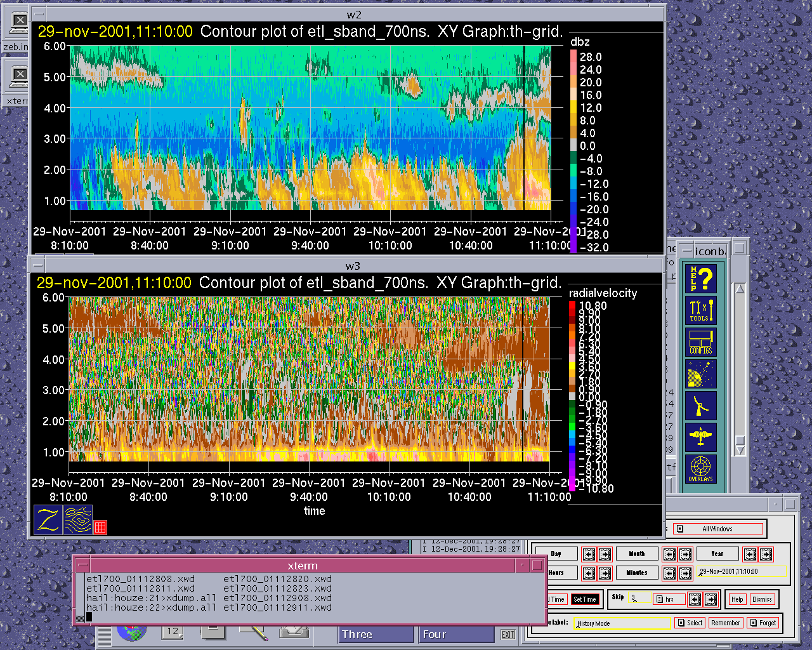This screenshot has width=812, height=650.
Task: Click the yellow Z icon in w3
Action: point(48,519)
